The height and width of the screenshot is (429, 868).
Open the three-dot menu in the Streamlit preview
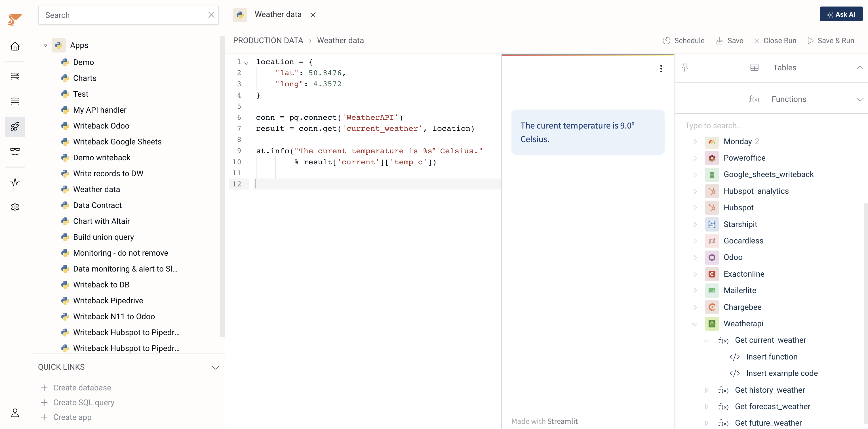coord(661,68)
